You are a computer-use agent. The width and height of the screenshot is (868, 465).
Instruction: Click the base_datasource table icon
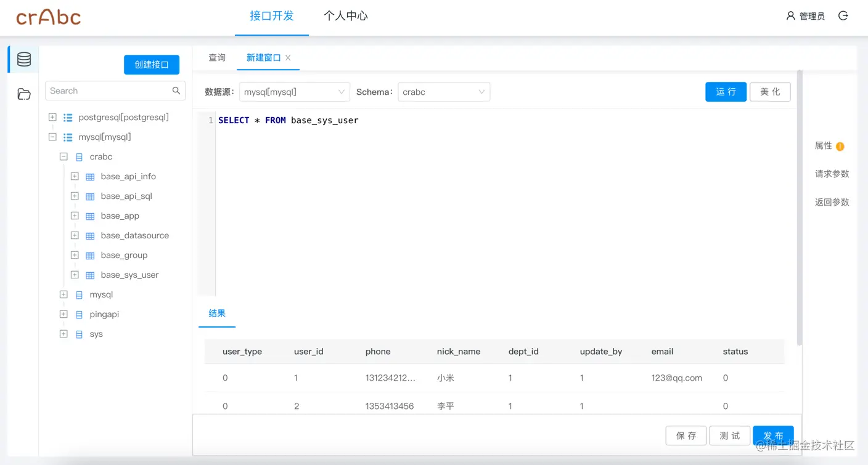(90, 236)
